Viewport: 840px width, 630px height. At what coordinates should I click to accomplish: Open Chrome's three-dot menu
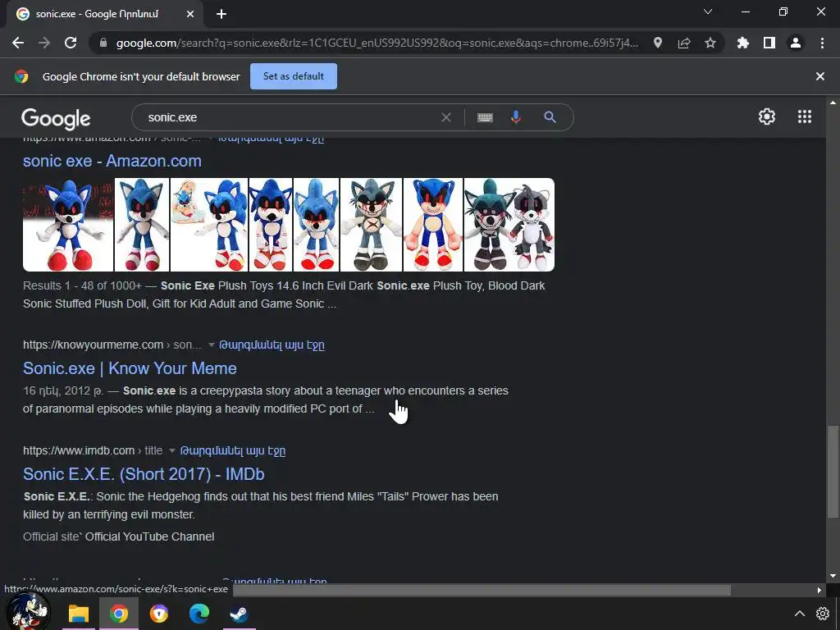[822, 43]
